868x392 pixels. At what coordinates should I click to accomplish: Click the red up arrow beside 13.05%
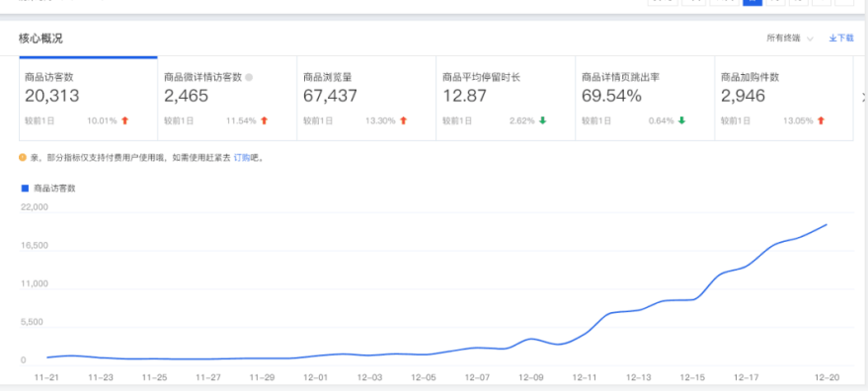(821, 120)
